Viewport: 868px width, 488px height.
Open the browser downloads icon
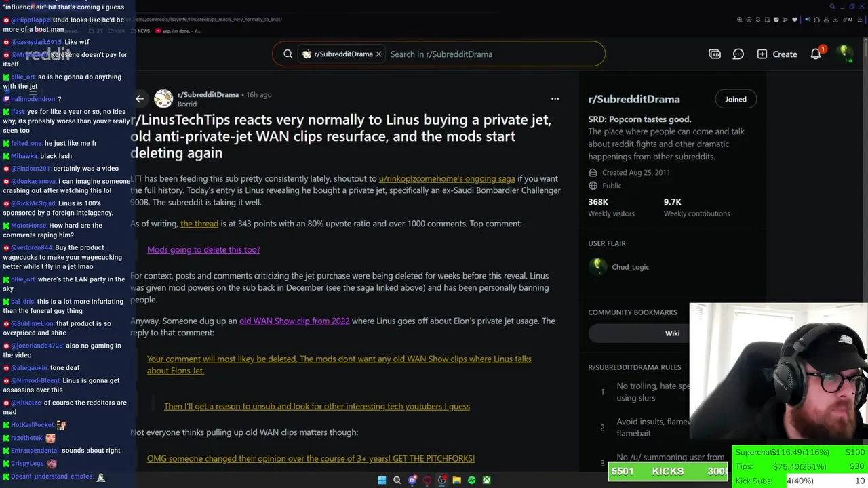(x=835, y=20)
